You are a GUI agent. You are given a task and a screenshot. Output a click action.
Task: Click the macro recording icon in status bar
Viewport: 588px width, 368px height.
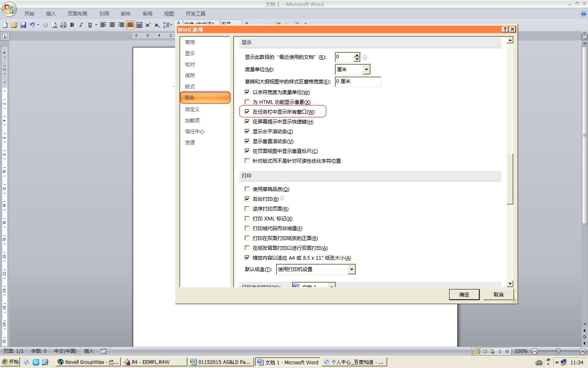(104, 351)
